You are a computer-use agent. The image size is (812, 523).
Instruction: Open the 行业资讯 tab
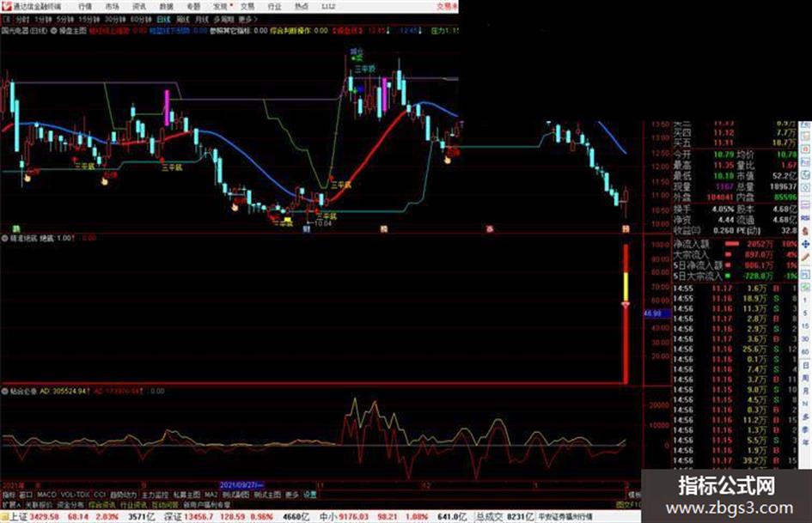coord(133,504)
